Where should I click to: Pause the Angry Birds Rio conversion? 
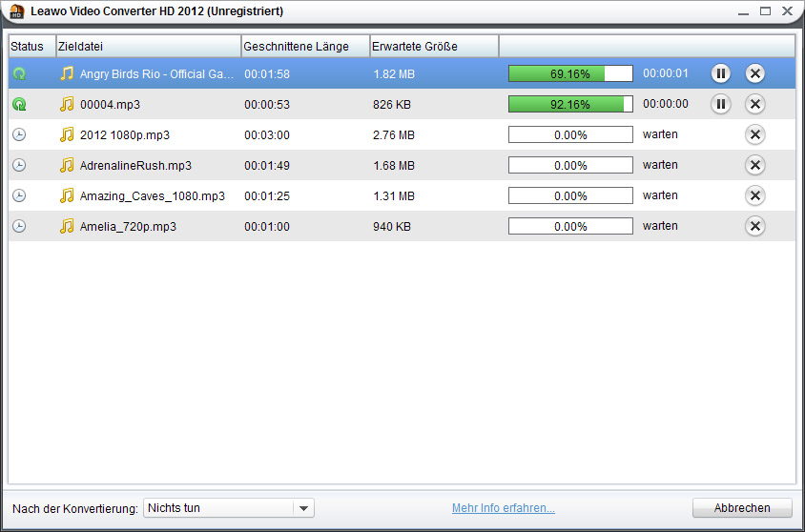(721, 73)
